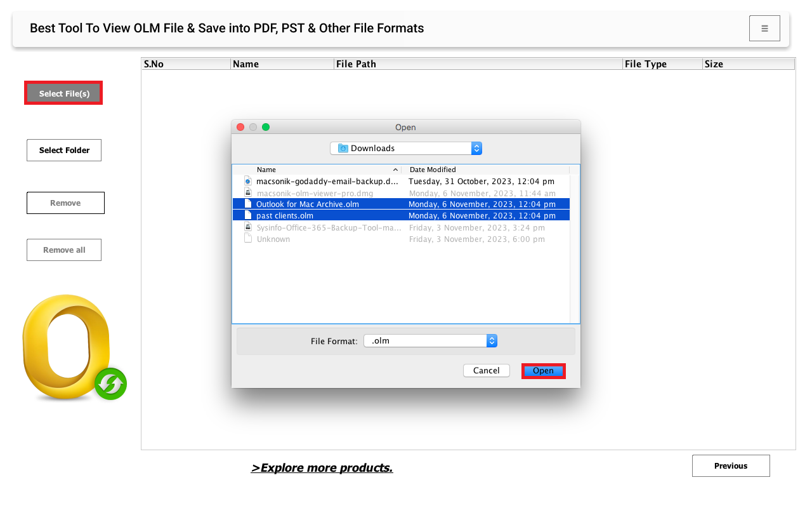Viewport: 812px width, 508px height.
Task: Select macsonik-godaddy-email-backup file row
Action: click(x=401, y=182)
